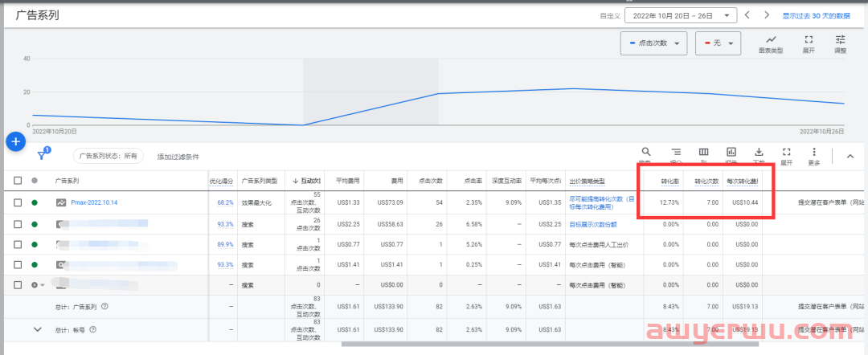Open the Pmax-2022.10.14 campaign link

[x=94, y=203]
